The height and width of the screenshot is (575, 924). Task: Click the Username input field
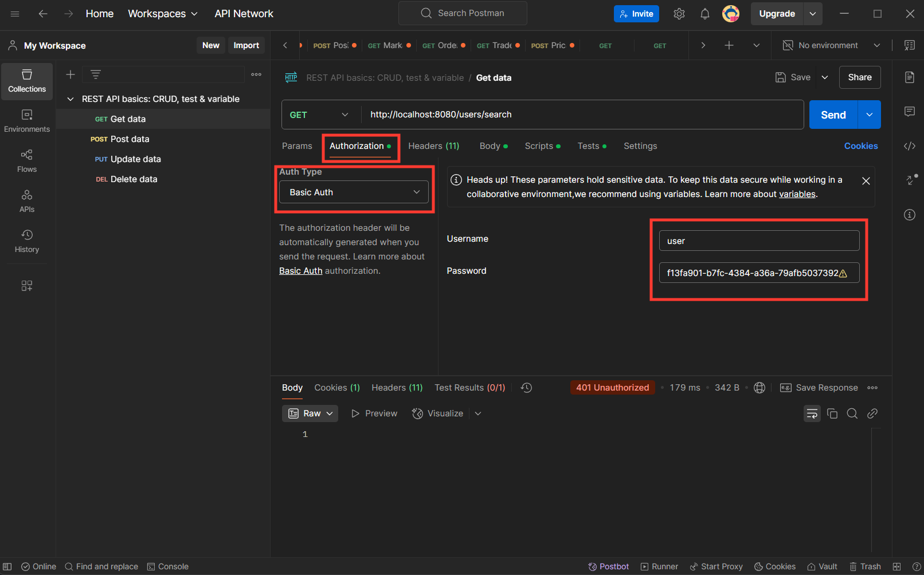coord(759,241)
